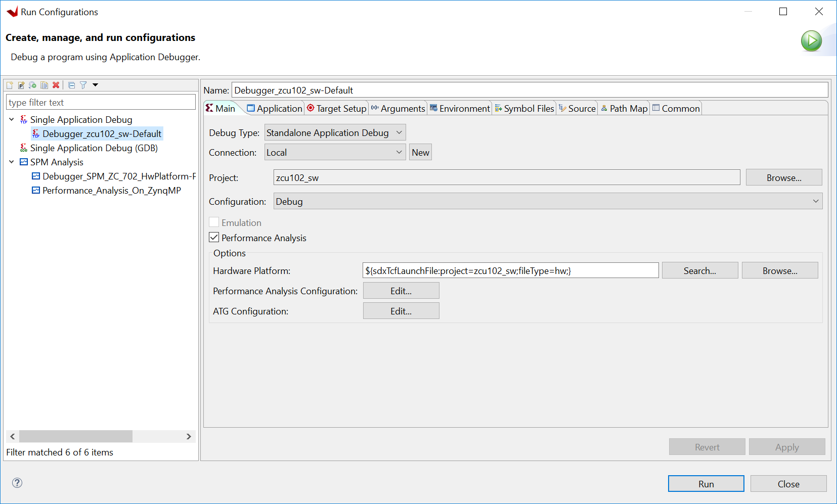Expand the Configuration dropdown showing Debug

547,201
